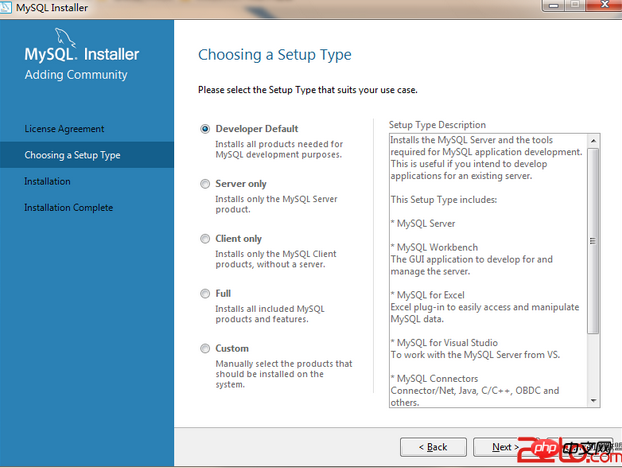The image size is (622, 468).
Task: Click 'Adding Community' subtitle
Action: coord(76,75)
